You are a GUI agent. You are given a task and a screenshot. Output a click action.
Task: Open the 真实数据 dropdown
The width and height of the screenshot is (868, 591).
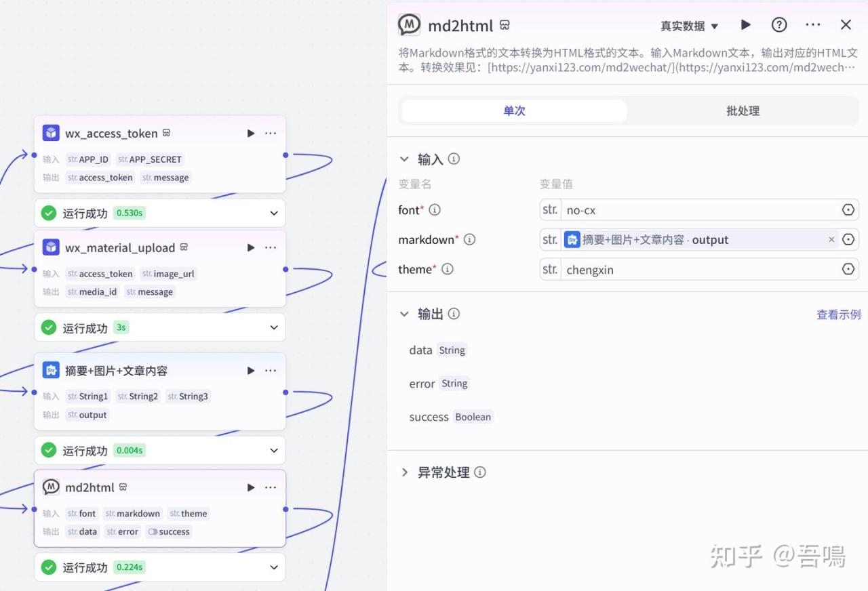click(689, 26)
